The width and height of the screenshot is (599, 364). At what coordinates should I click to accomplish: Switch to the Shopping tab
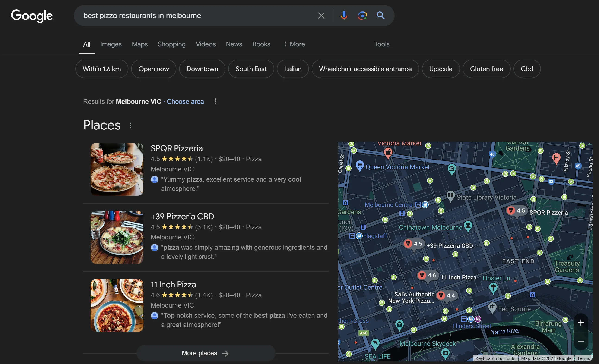coord(172,44)
